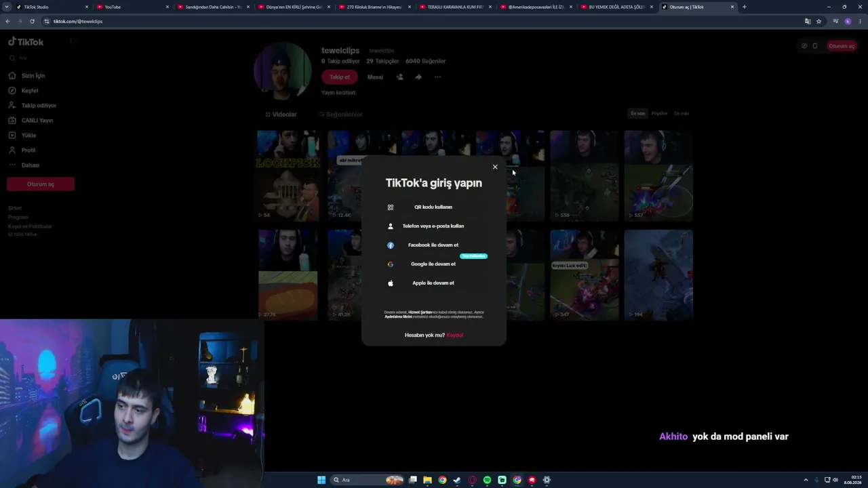Open the "Koşul ve Politikalar" footer link
Viewport: 868px width, 488px height.
click(30, 226)
